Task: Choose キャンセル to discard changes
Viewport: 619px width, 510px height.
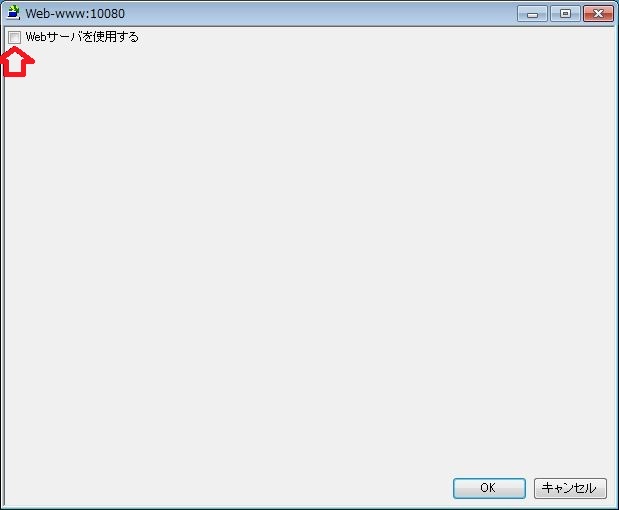Action: click(x=570, y=488)
